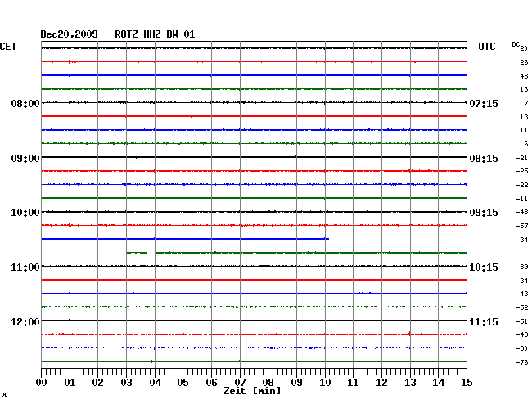Click DC offset value -76
The image size is (532, 404).
522,362
